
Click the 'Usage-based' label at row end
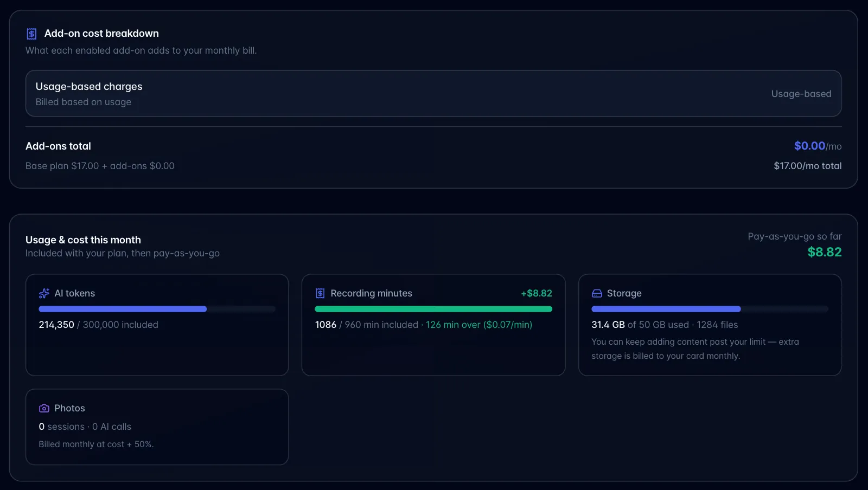[x=801, y=94]
